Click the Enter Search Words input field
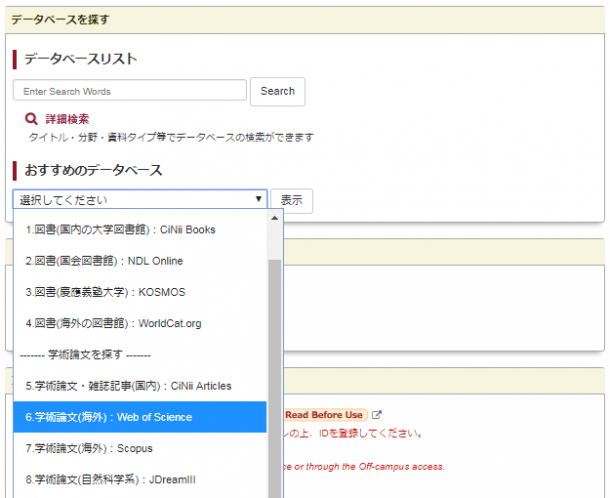Viewport: 610px width, 498px height. tap(130, 91)
